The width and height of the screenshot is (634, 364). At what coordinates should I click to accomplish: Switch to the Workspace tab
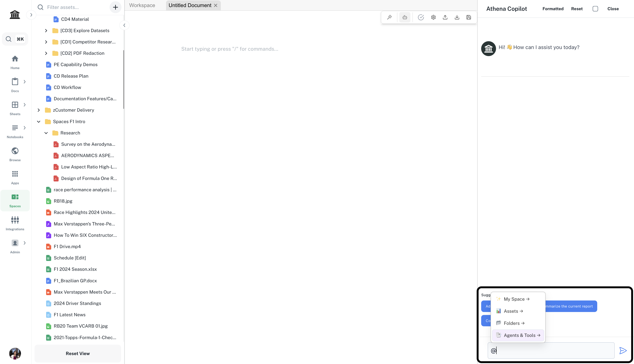142,5
